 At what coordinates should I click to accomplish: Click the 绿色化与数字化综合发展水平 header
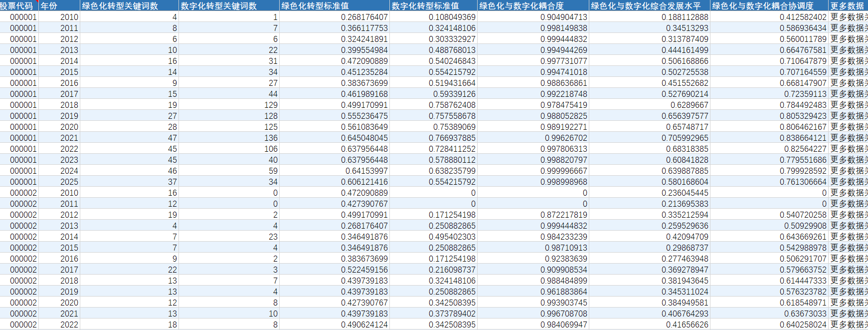point(649,5)
